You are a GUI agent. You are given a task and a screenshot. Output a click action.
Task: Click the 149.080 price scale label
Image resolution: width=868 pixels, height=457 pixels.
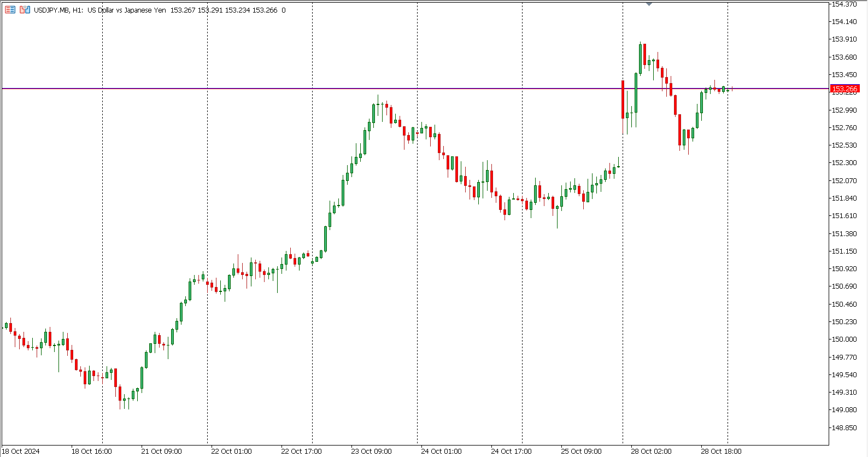pos(844,410)
